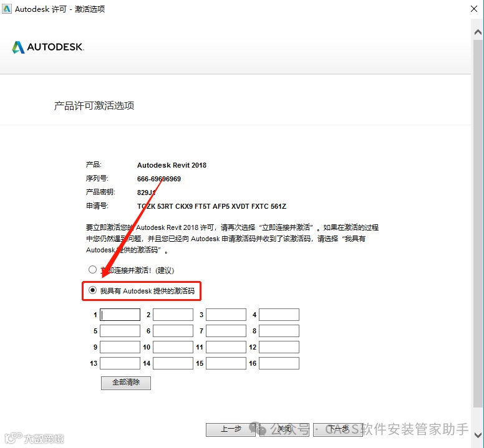Click activation code field 14

[x=173, y=363]
